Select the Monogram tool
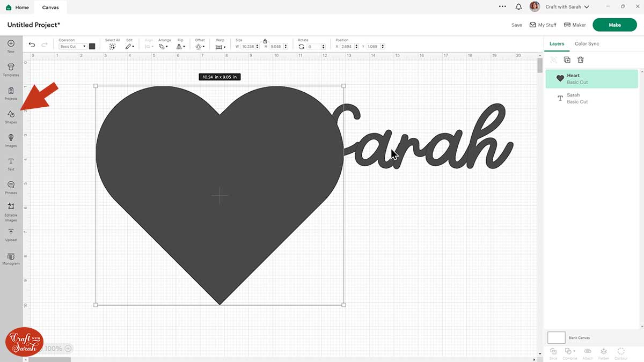644x362 pixels. (x=10, y=258)
